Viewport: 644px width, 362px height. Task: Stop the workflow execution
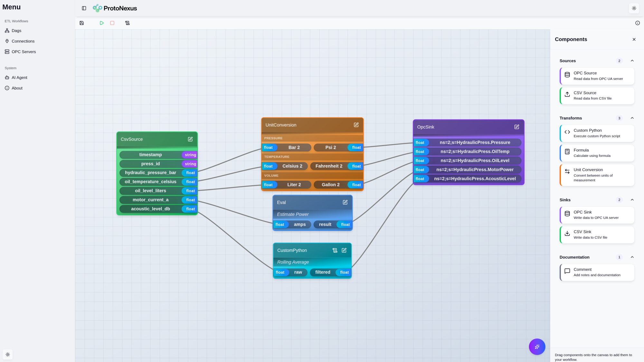(x=112, y=23)
